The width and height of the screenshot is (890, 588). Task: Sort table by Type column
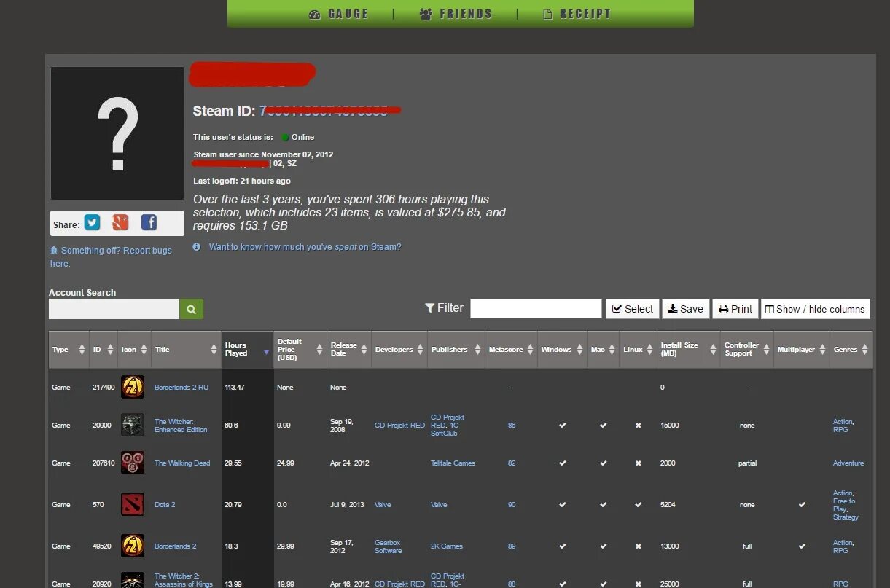click(69, 350)
